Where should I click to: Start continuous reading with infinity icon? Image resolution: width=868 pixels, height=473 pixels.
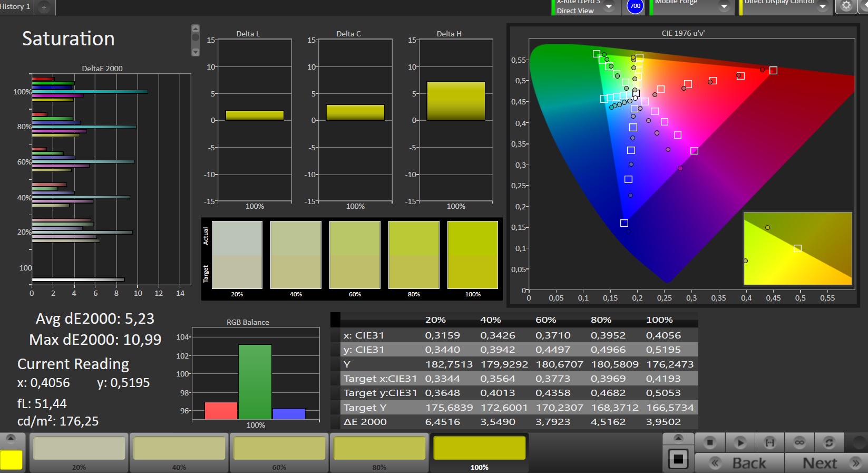pyautogui.click(x=799, y=442)
